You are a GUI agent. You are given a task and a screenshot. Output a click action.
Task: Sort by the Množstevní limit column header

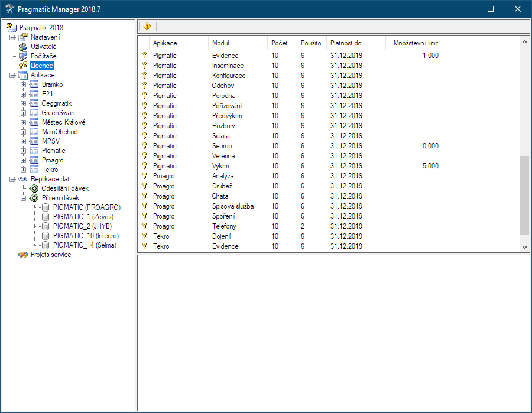414,43
